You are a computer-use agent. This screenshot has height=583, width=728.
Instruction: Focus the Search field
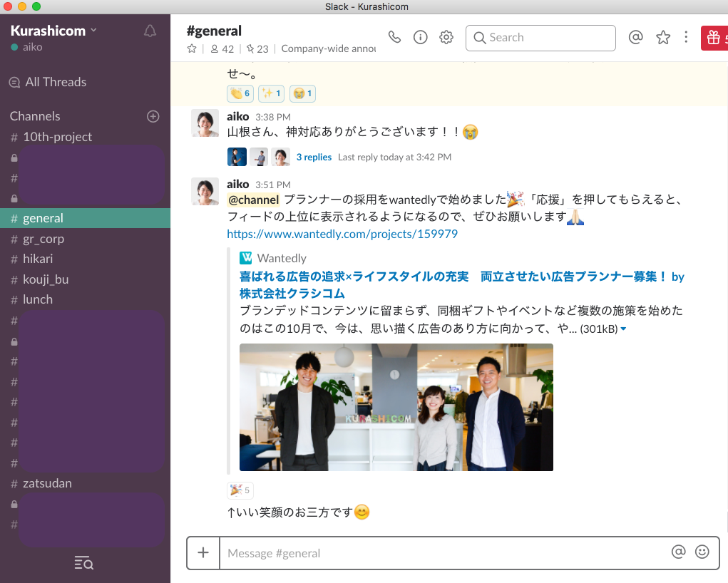(x=540, y=38)
